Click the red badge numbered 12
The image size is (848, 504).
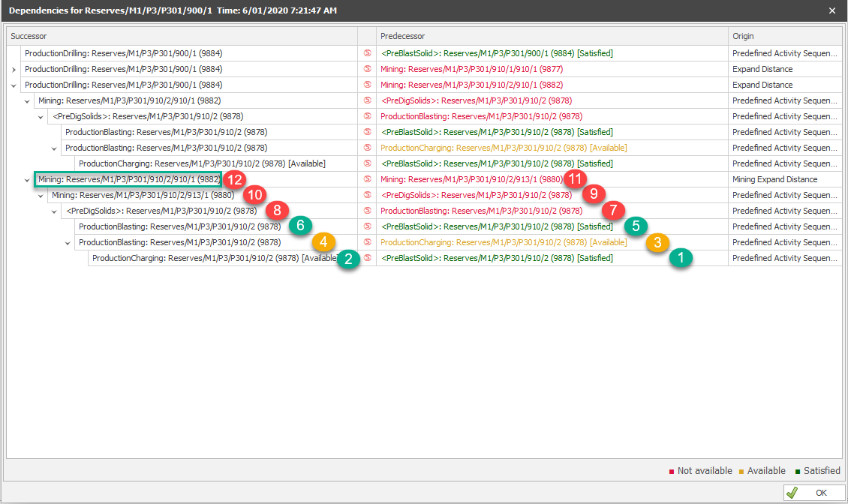(235, 180)
